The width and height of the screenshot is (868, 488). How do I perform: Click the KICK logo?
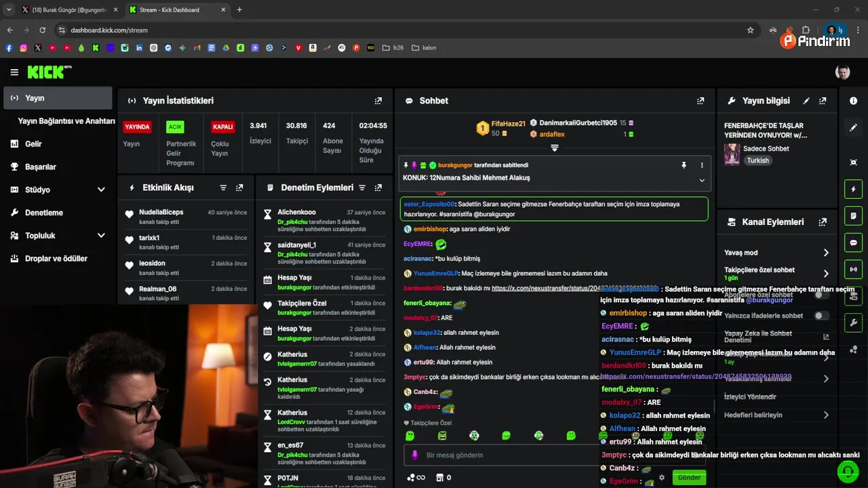point(49,72)
